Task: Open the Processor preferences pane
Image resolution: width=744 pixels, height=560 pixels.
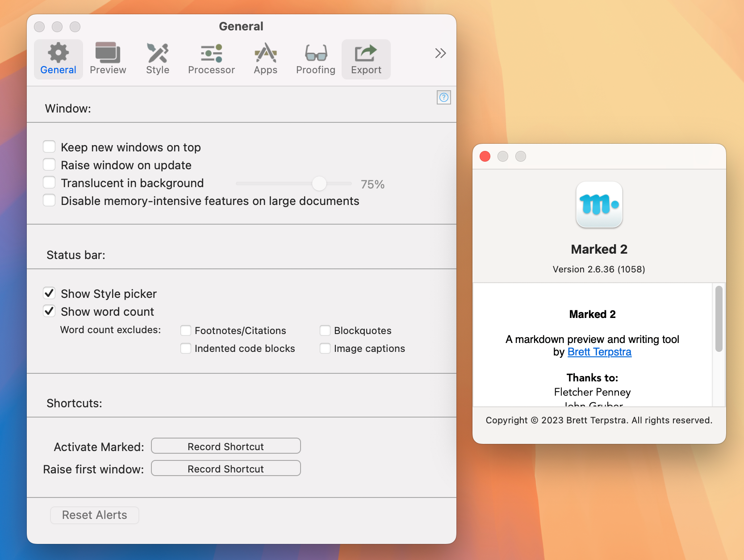Action: coord(211,59)
